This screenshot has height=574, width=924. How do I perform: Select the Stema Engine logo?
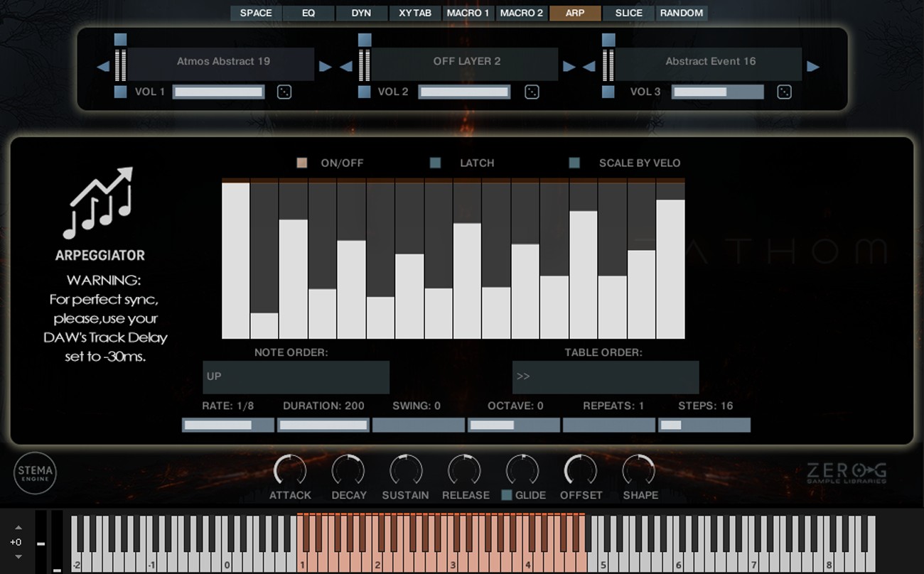(x=34, y=473)
